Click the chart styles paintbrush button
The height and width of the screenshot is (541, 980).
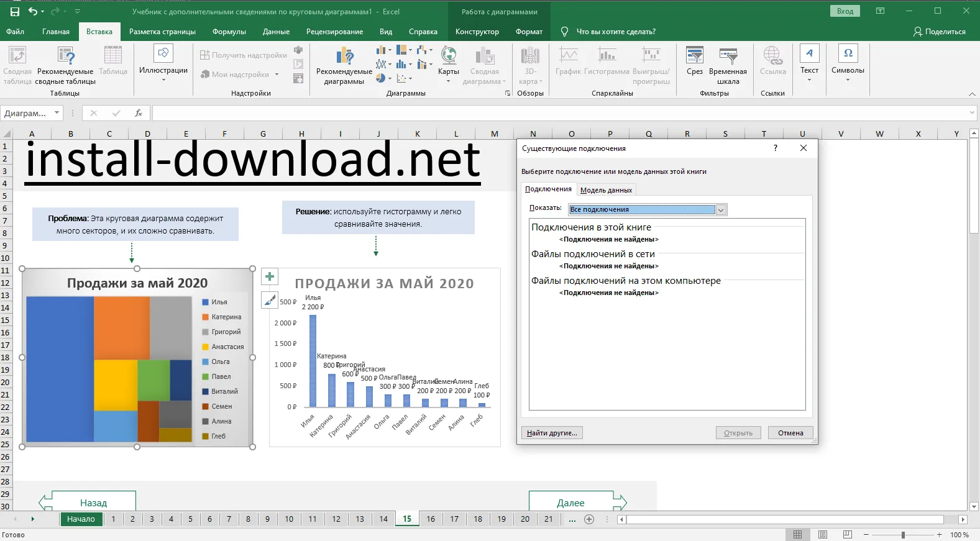[x=270, y=301]
